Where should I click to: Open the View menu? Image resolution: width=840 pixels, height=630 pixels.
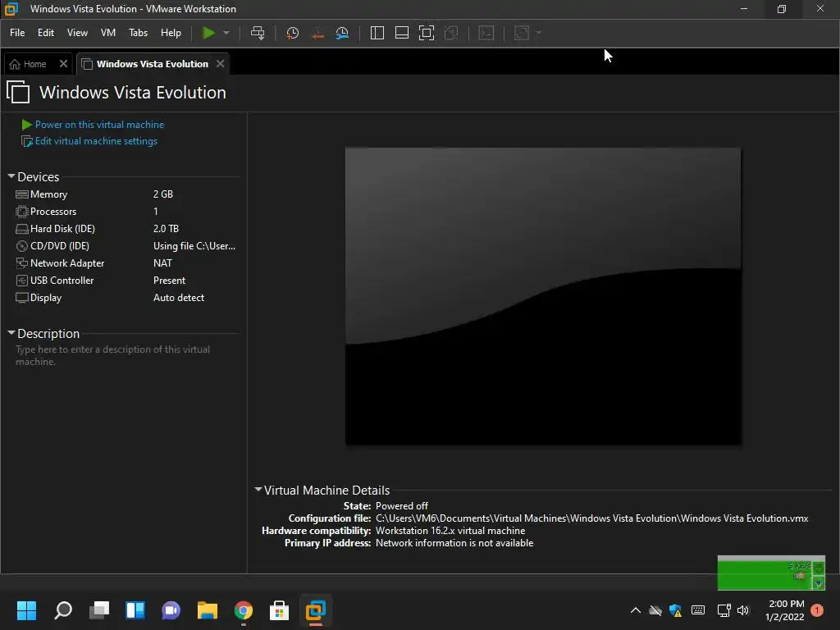click(77, 33)
